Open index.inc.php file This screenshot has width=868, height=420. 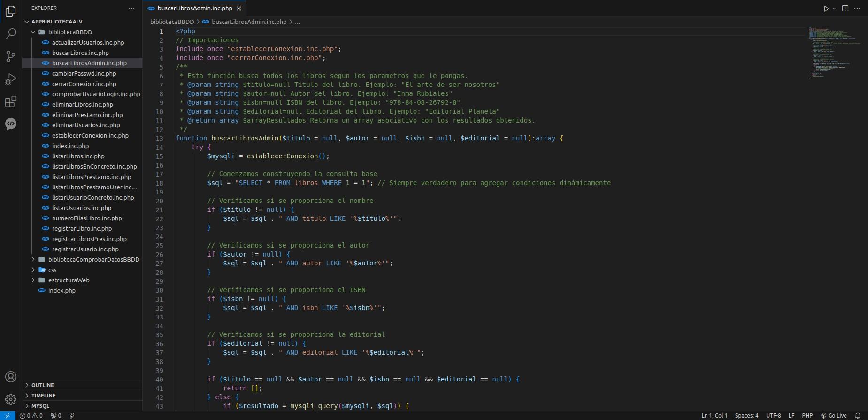[x=82, y=146]
